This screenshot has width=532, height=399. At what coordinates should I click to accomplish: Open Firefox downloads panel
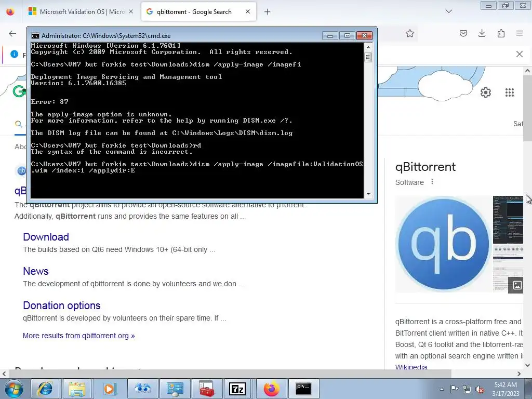(x=482, y=33)
